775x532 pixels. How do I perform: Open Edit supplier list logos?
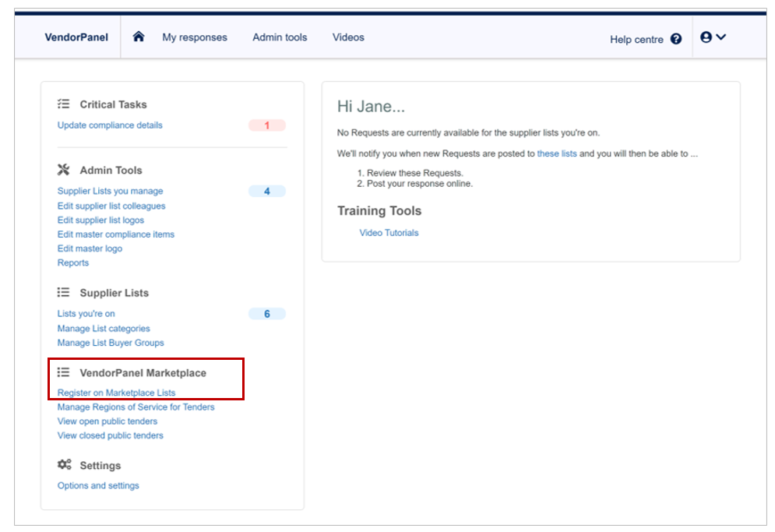[100, 220]
